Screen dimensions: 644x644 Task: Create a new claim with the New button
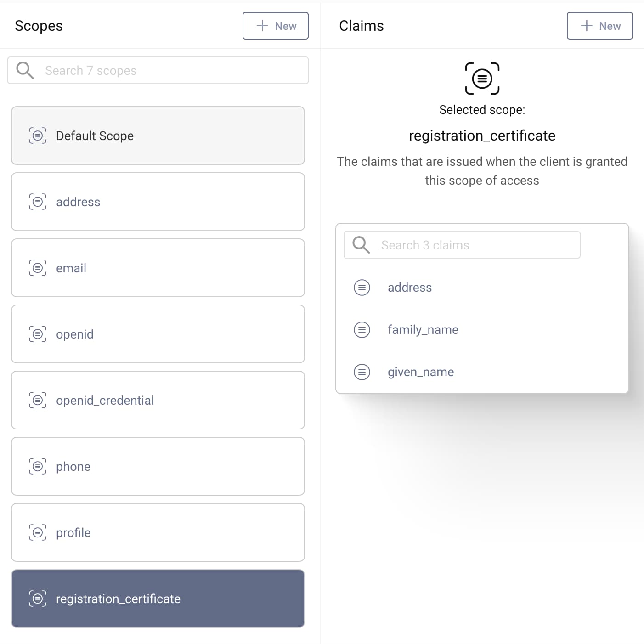click(x=599, y=26)
